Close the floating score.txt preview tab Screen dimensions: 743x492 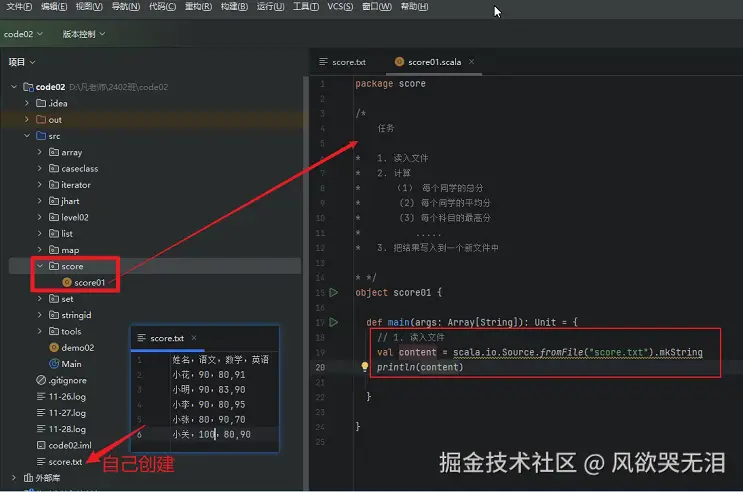pos(194,338)
